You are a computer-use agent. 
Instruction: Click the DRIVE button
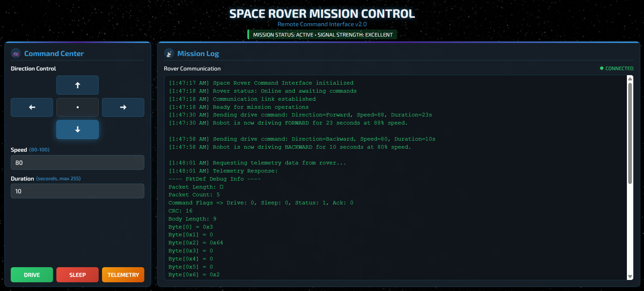click(x=32, y=275)
